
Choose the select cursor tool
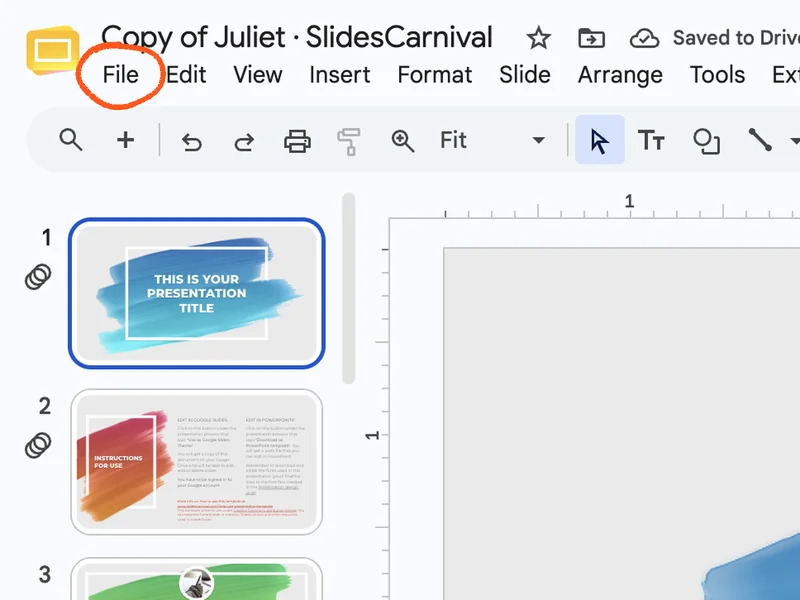pyautogui.click(x=599, y=140)
